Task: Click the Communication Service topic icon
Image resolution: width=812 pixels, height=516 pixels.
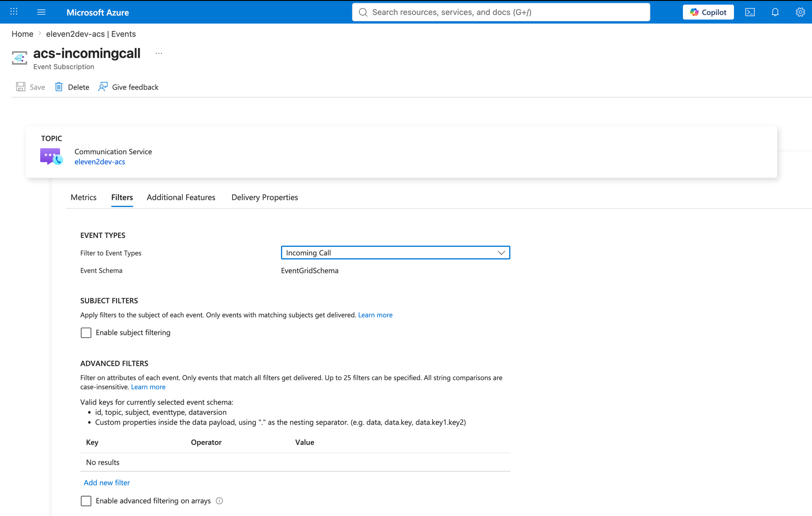Action: [52, 157]
